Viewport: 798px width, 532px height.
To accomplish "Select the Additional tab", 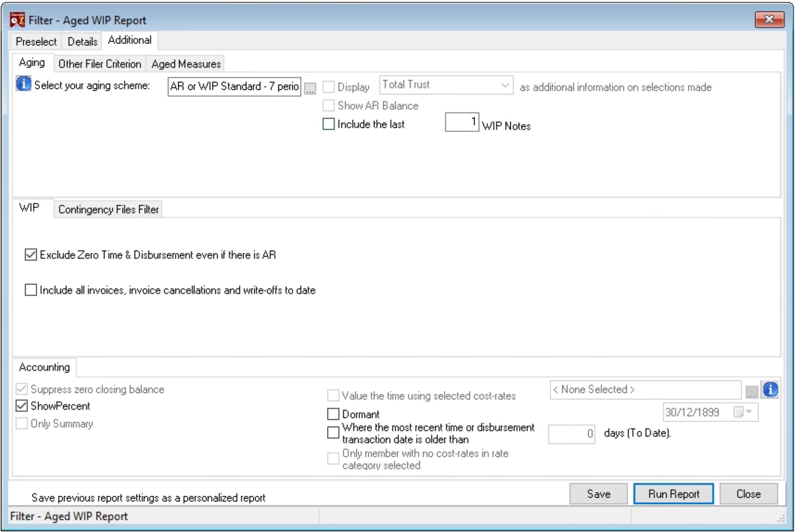I will click(x=130, y=40).
